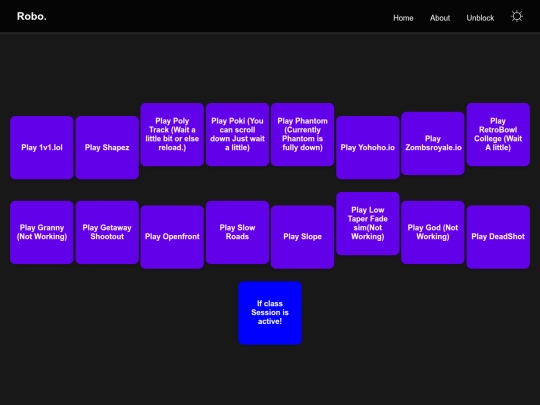
Task: Open Play Zombsroyale.io tile
Action: coord(433,143)
